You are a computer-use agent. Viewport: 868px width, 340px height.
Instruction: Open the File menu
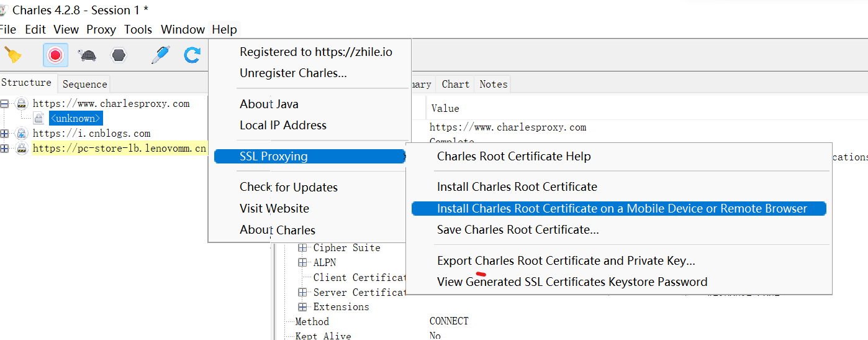[x=8, y=29]
